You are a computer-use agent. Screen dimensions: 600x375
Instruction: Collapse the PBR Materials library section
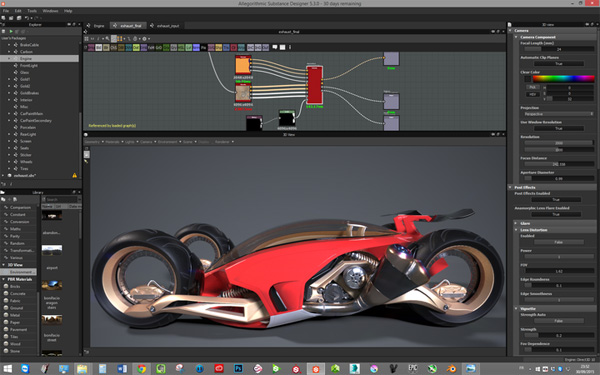coord(4,279)
